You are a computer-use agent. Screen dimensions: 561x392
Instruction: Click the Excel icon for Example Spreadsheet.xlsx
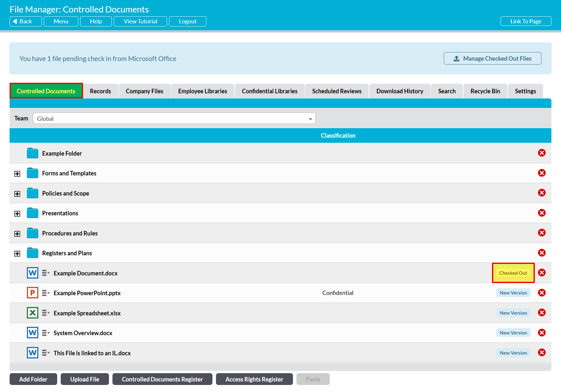point(33,313)
